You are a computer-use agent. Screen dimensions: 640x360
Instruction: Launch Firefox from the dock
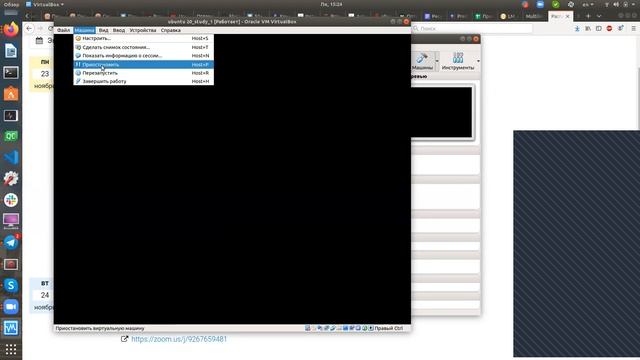[11, 29]
